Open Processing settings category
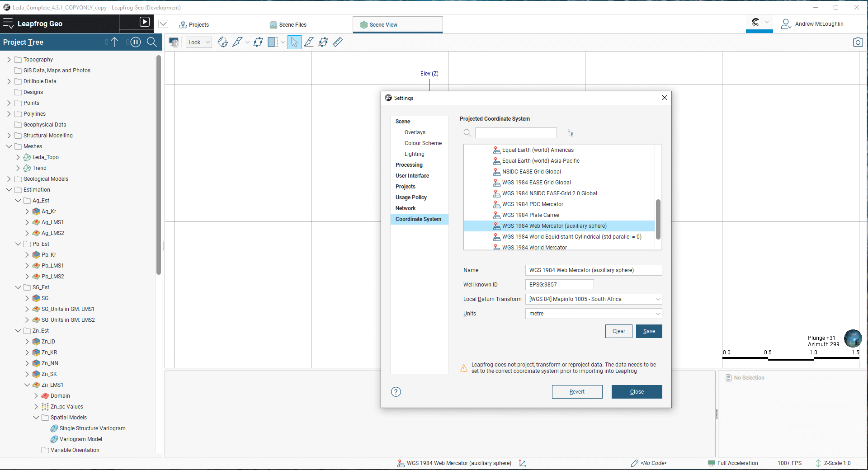This screenshot has width=868, height=470. point(409,165)
